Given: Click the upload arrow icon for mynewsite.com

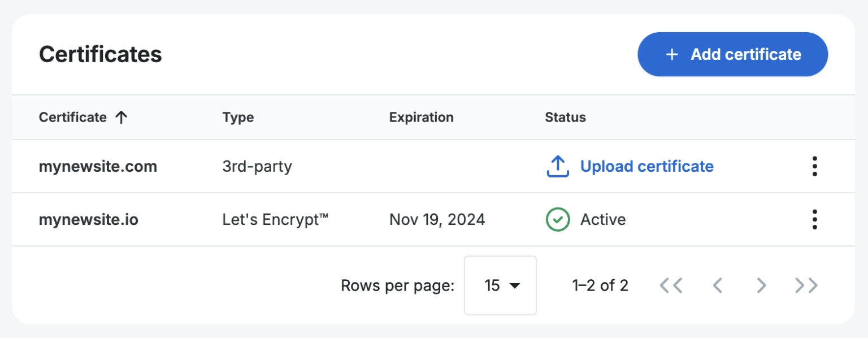Looking at the screenshot, I should 557,166.
